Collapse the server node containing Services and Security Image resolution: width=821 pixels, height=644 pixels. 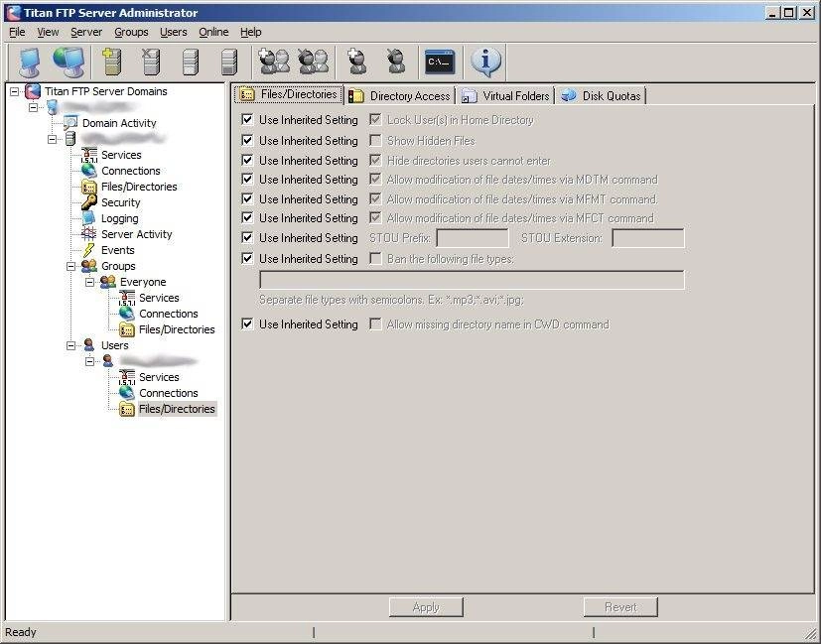[53, 139]
